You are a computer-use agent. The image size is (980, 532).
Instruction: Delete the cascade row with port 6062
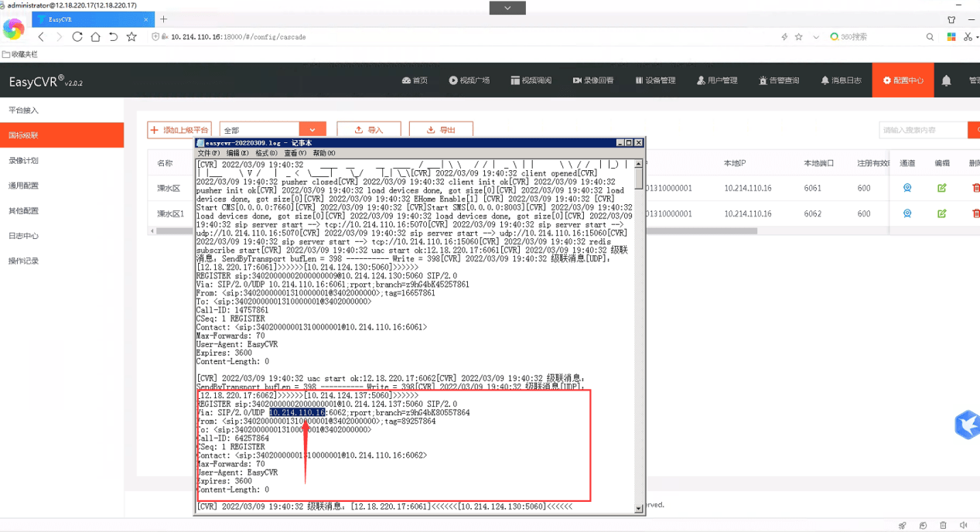(975, 213)
